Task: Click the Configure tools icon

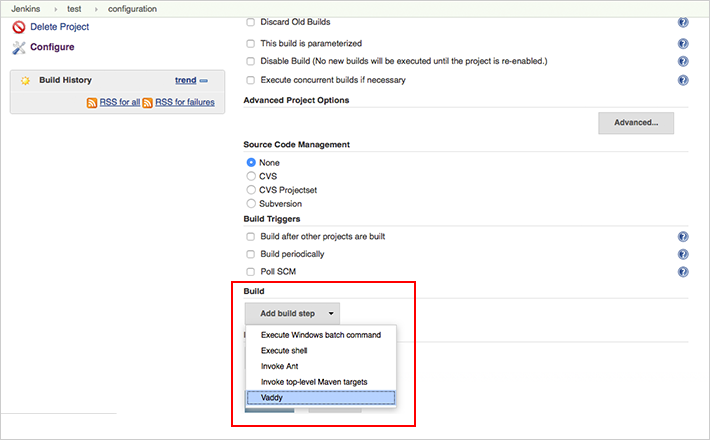Action: (x=19, y=48)
